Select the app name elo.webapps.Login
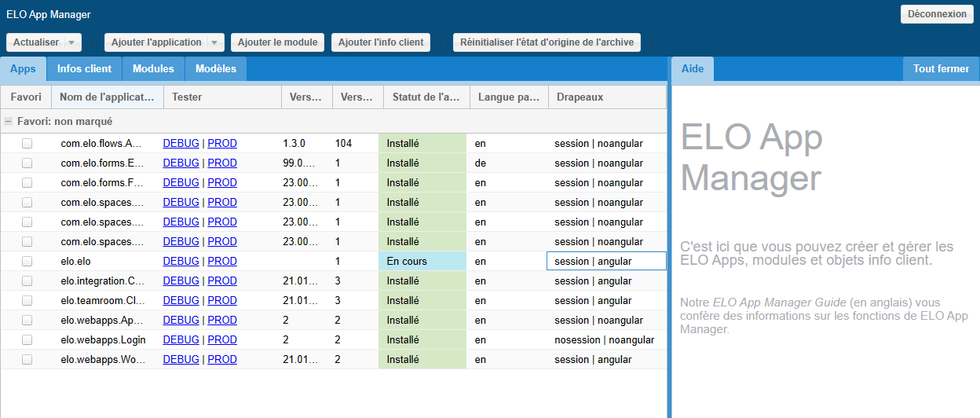The height and width of the screenshot is (418, 980). coord(103,340)
